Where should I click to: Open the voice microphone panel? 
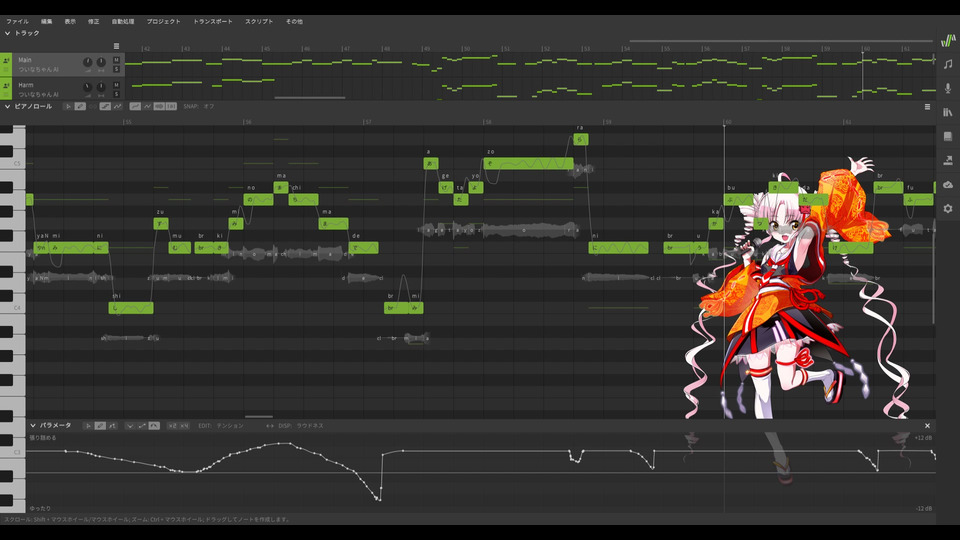tap(948, 88)
